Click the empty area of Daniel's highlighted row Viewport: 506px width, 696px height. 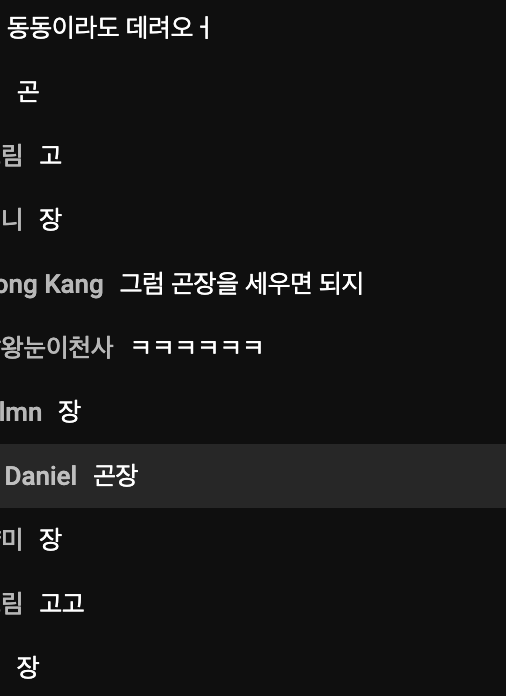tap(322, 475)
